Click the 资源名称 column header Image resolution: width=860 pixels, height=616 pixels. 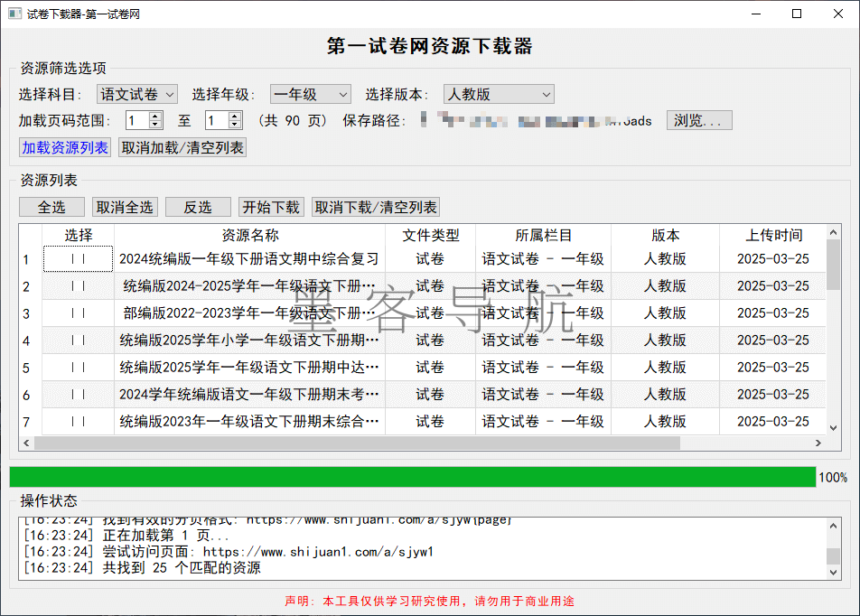pyautogui.click(x=250, y=236)
